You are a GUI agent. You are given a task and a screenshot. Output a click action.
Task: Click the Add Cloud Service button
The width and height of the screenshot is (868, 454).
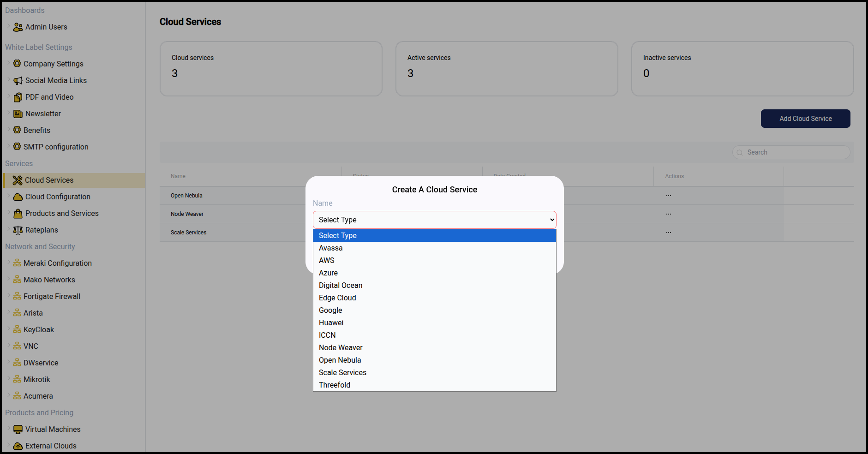806,119
